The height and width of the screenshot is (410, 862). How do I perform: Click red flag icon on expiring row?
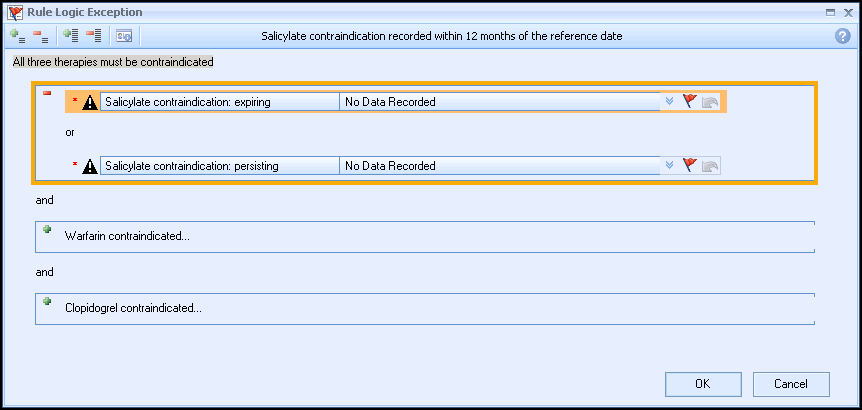(689, 101)
